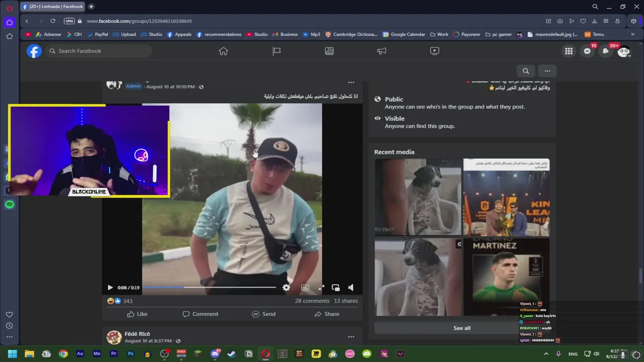Go back to previous page
The width and height of the screenshot is (644, 362).
[27, 21]
